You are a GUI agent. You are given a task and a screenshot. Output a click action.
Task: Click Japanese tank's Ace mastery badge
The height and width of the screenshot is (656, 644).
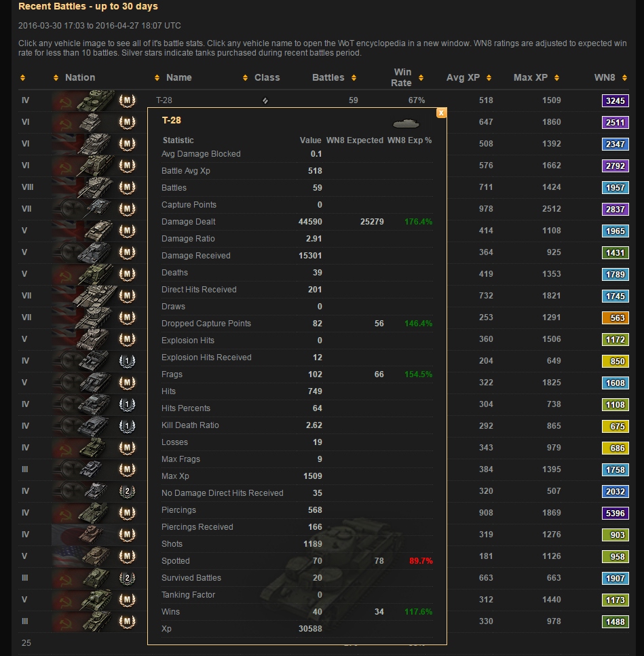pyautogui.click(x=127, y=535)
